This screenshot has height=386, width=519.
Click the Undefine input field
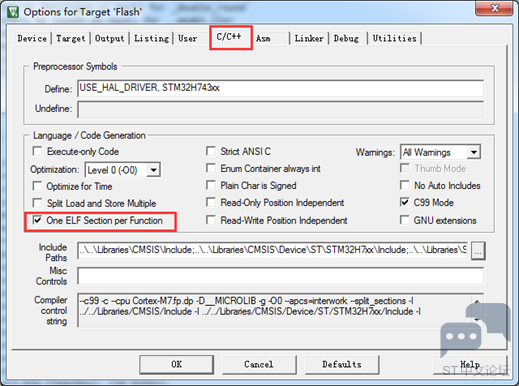coord(280,109)
